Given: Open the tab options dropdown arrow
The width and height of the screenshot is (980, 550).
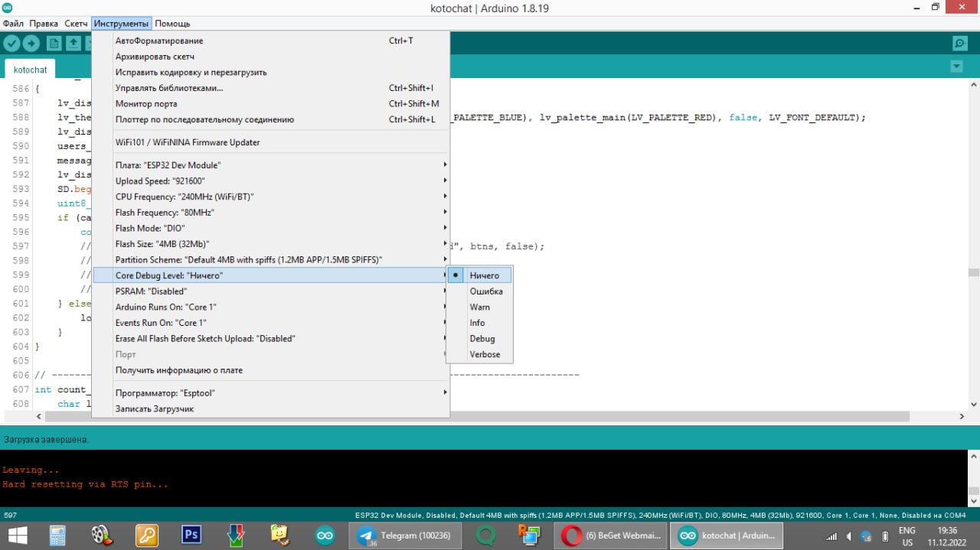Looking at the screenshot, I should click(x=956, y=67).
